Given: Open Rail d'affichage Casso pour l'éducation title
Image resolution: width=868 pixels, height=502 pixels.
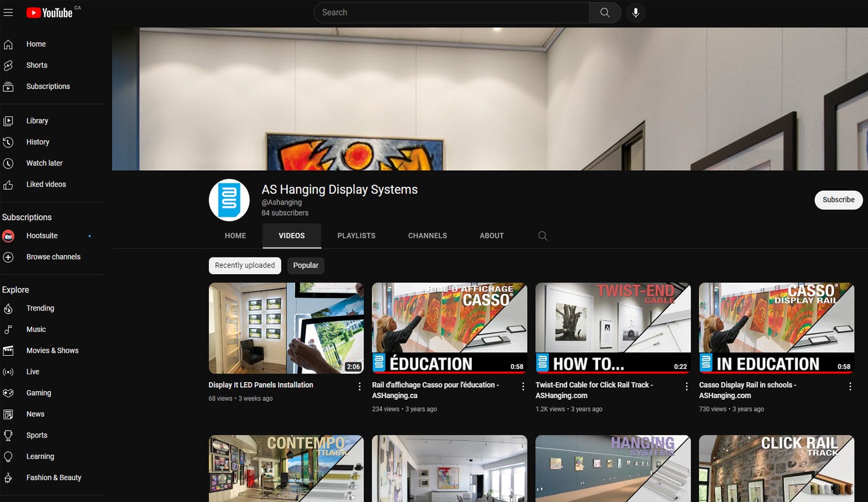Looking at the screenshot, I should tap(435, 390).
